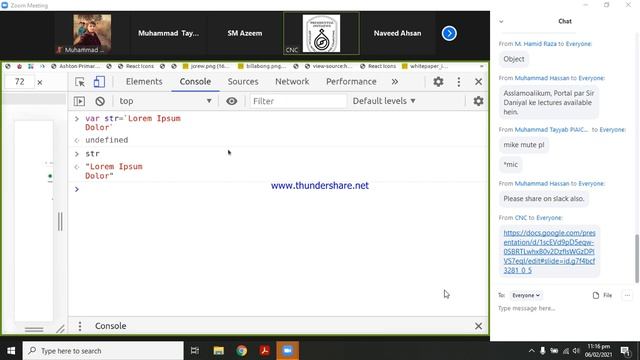Open the billabong.png bookmark

(x=262, y=66)
